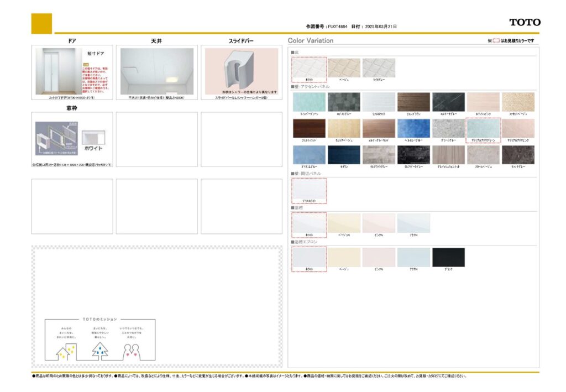
Task: Select the ベージュ floor color swatch
Action: click(x=344, y=68)
